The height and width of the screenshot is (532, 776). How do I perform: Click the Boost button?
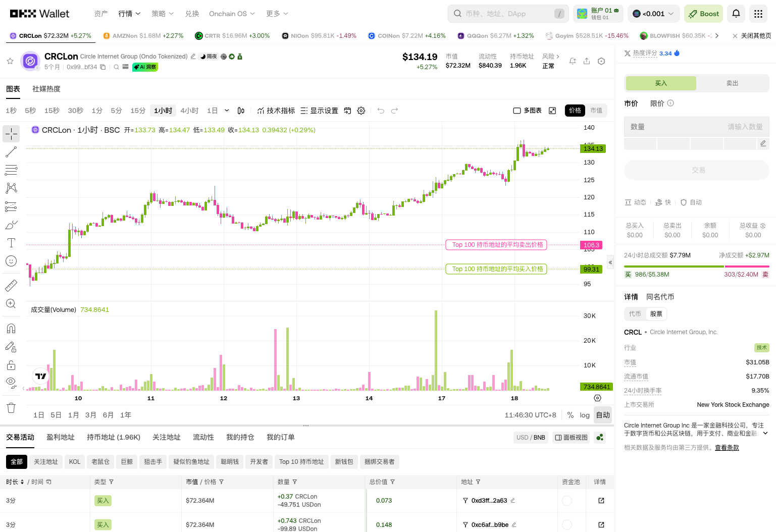703,14
